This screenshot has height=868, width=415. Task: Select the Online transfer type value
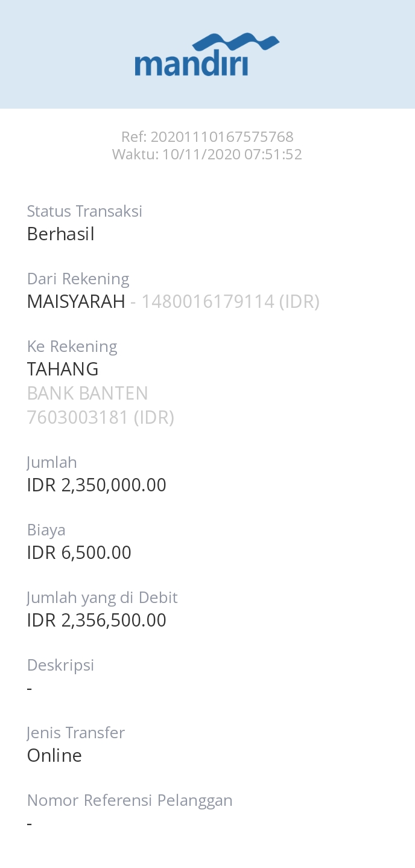(54, 756)
